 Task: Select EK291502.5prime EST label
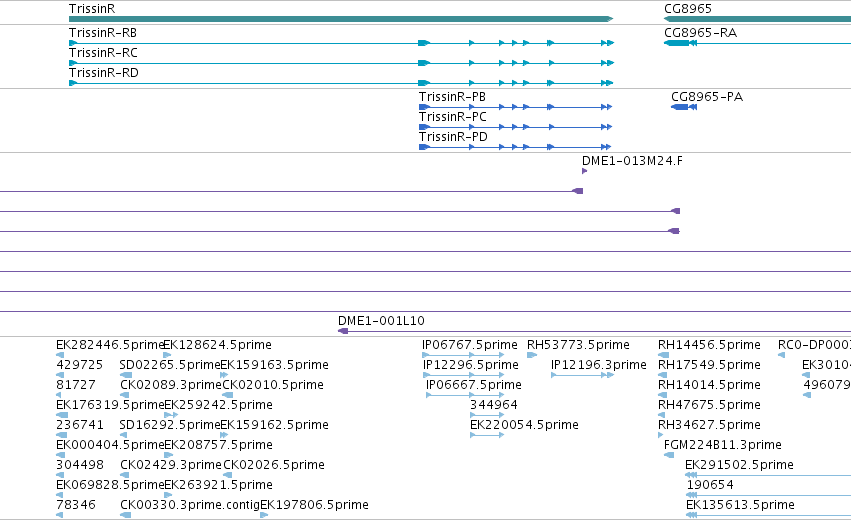click(739, 465)
